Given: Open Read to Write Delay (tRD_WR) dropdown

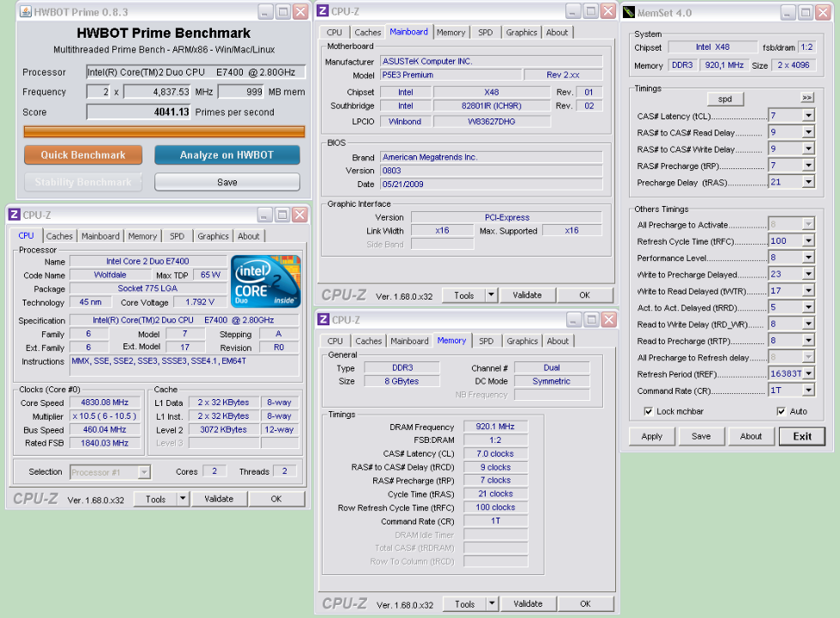Looking at the screenshot, I should click(808, 324).
